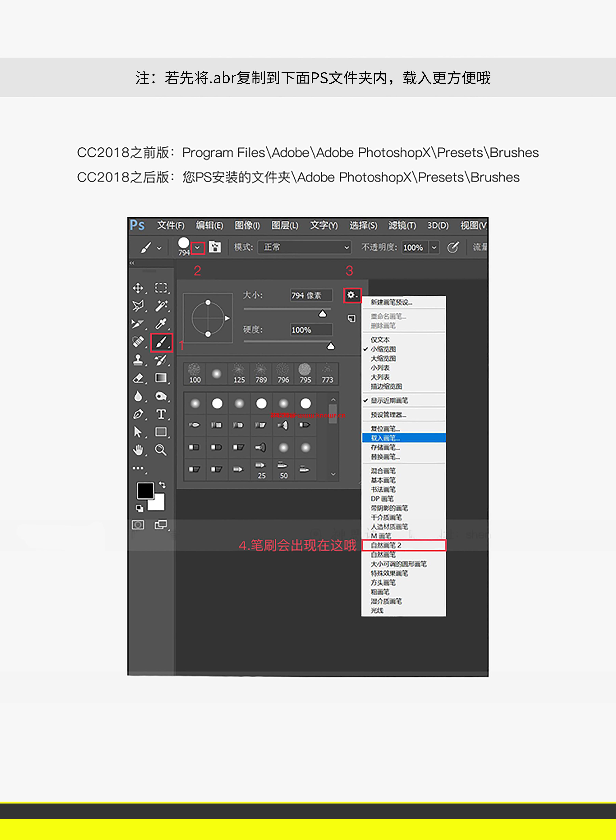Image resolution: width=616 pixels, height=840 pixels.
Task: Reset default foreground/background colors
Action: point(139,508)
